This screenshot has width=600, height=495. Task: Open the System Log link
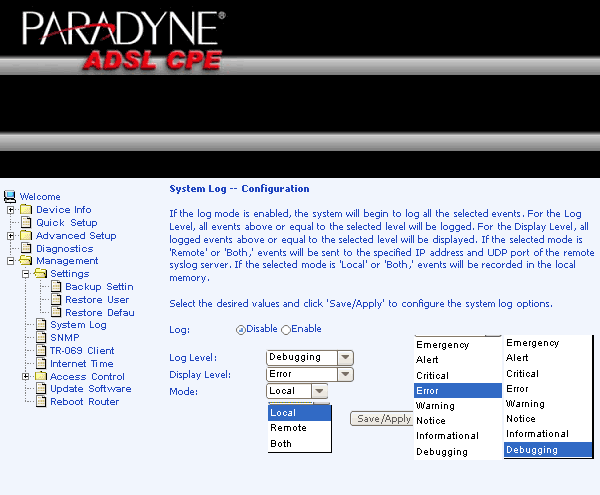coord(78,325)
